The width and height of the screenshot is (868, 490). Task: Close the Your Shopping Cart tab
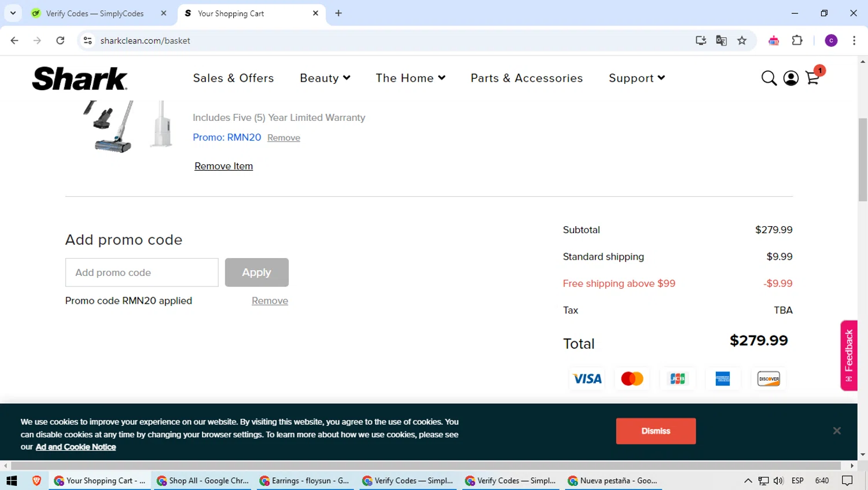[x=315, y=13]
